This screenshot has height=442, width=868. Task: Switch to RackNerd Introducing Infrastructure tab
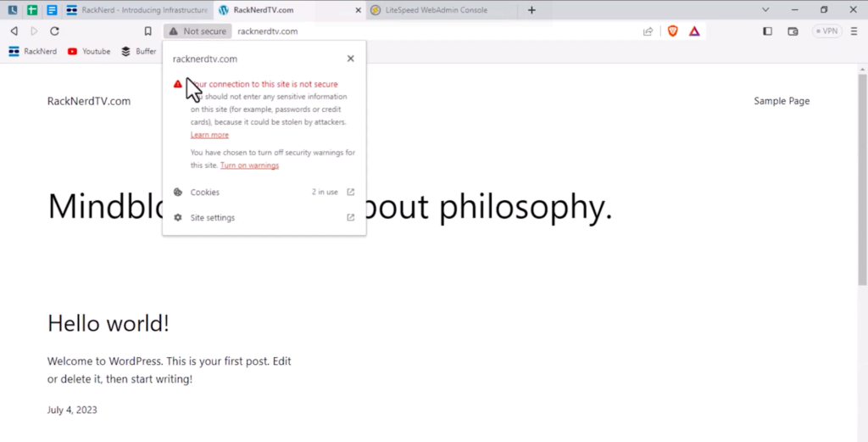tap(137, 10)
